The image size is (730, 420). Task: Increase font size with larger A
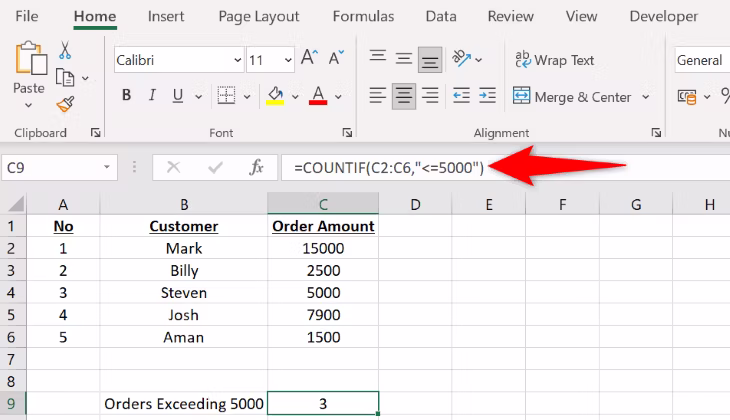309,59
